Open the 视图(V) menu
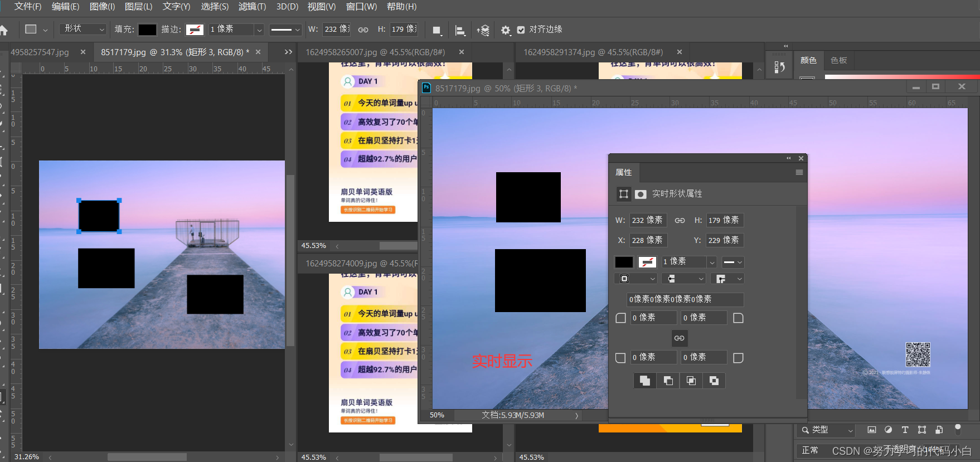Screen dimensions: 980x462 coord(322,7)
